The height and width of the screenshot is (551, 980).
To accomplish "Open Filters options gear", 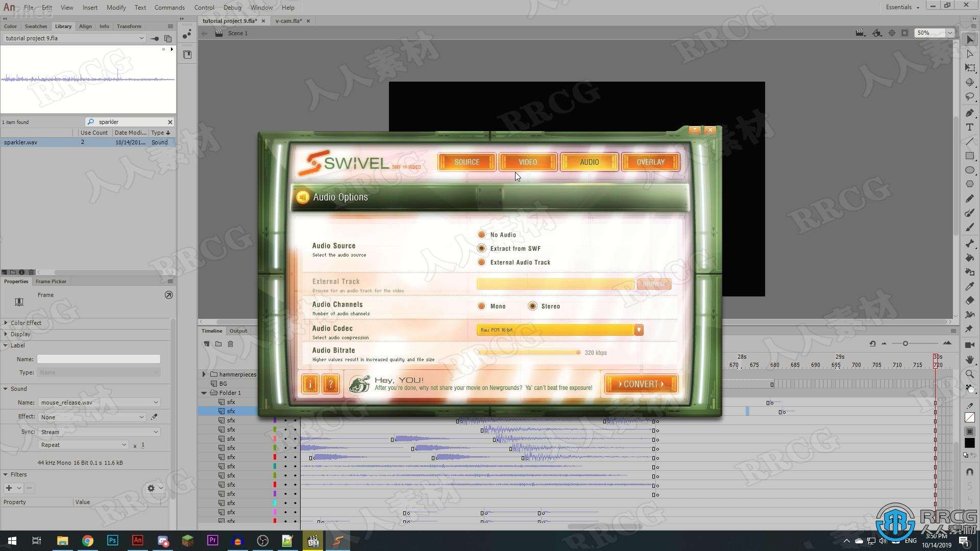I will point(151,488).
